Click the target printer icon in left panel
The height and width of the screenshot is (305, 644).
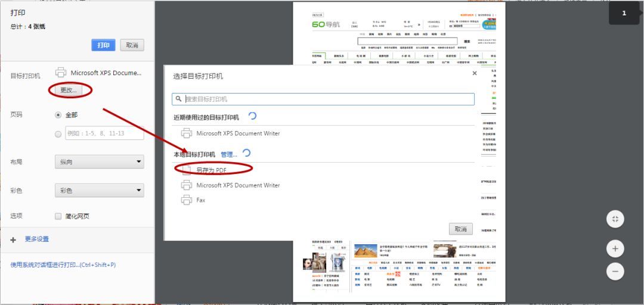(61, 73)
